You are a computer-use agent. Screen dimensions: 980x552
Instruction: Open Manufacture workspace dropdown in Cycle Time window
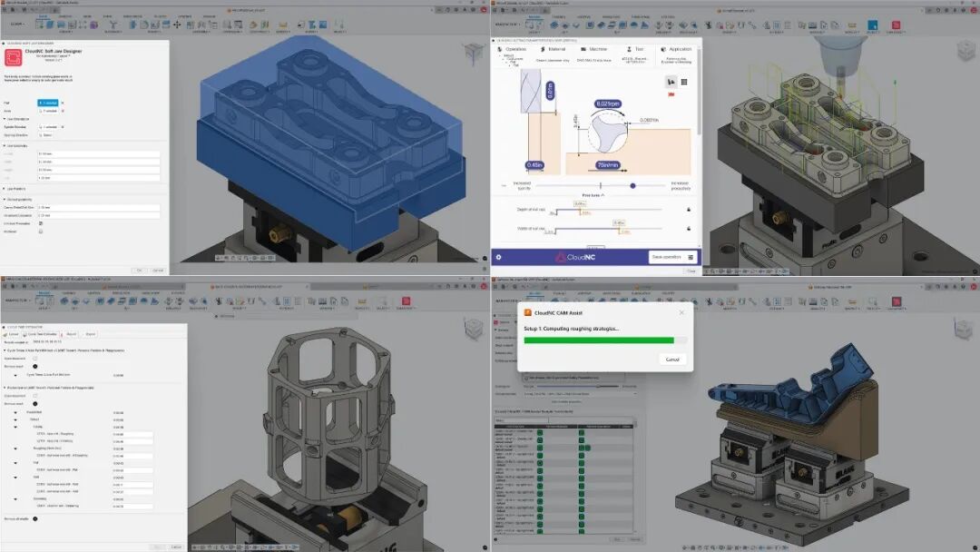pos(17,301)
